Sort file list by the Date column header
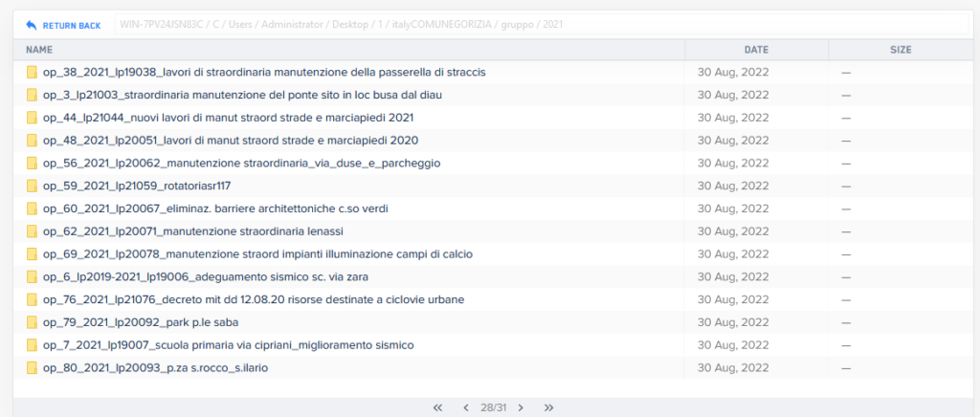 click(756, 49)
